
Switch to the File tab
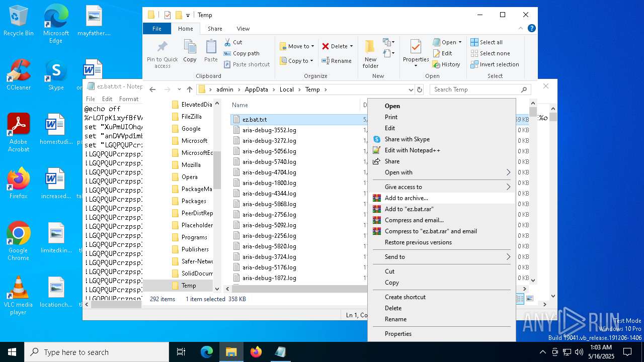(x=157, y=29)
